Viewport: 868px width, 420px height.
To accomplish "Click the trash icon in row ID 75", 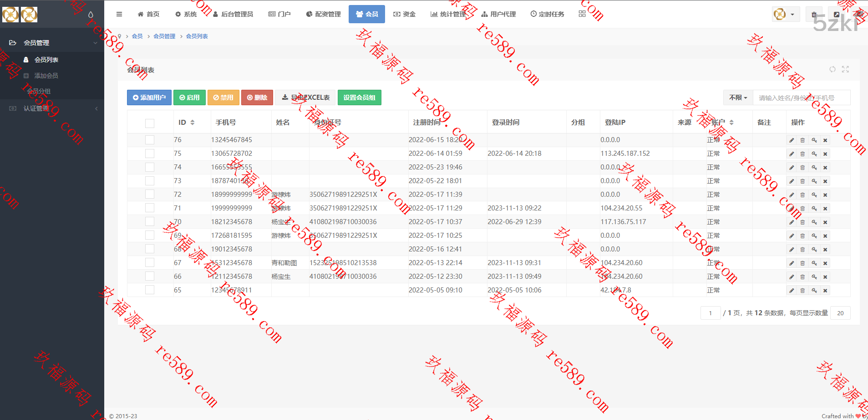I will [x=802, y=154].
